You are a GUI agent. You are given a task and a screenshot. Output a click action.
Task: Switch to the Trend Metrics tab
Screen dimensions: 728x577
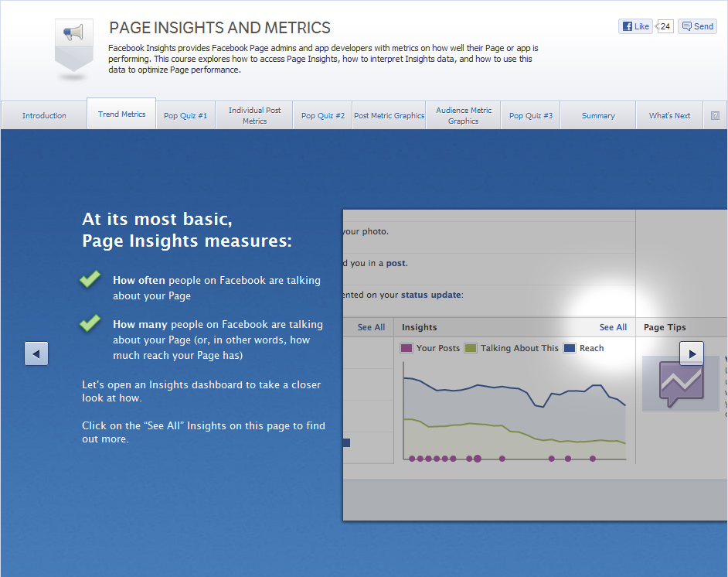pos(121,114)
